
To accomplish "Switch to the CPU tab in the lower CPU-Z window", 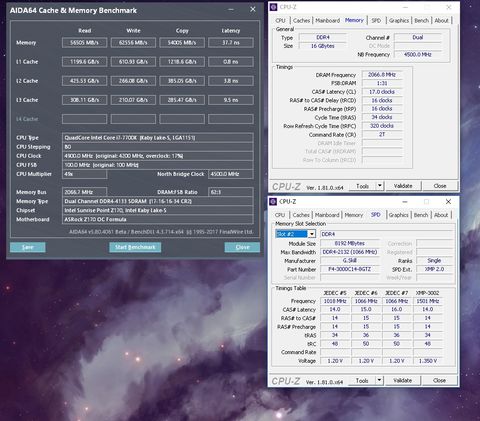I will click(x=280, y=215).
